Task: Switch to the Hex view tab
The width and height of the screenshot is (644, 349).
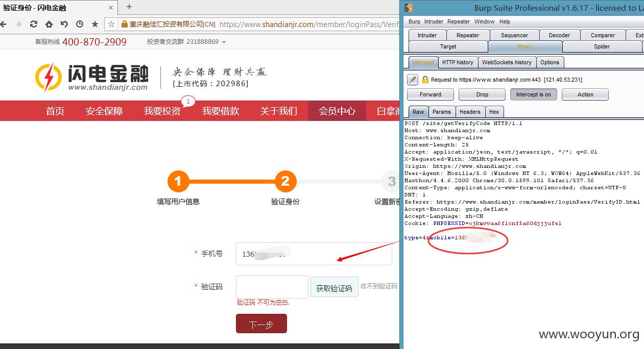Action: [x=494, y=112]
